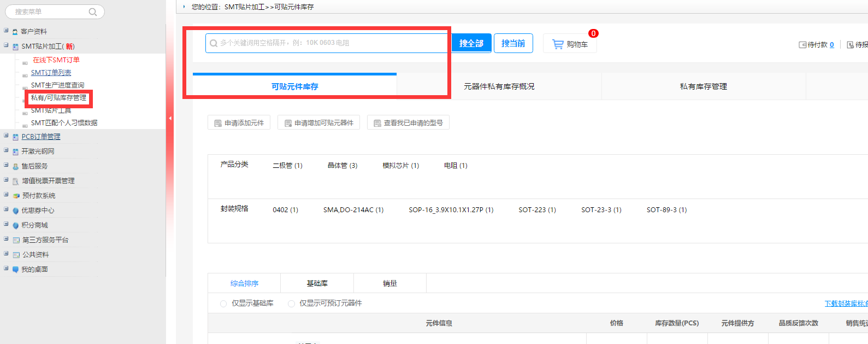
Task: Select the 仅显示可预订元器件 radio option
Action: [x=291, y=304]
